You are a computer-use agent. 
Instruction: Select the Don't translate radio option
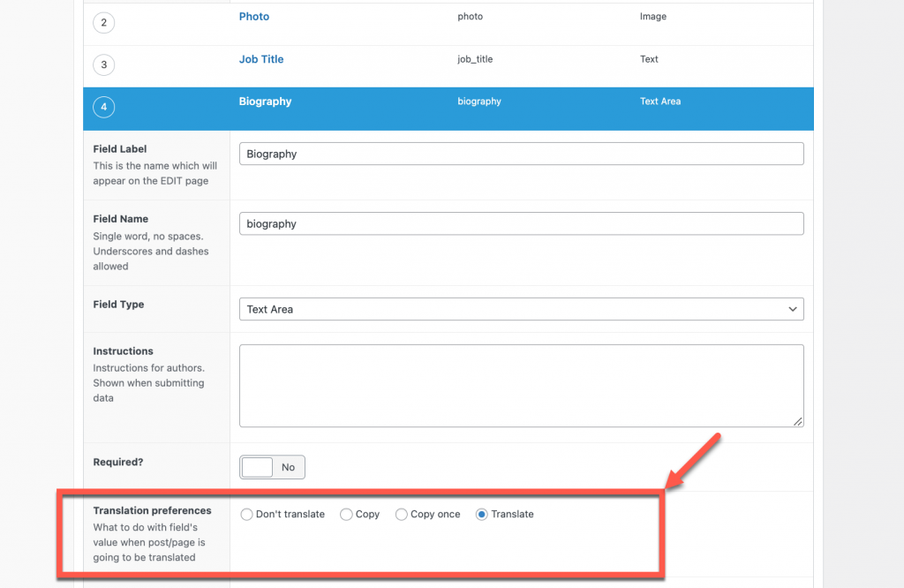tap(247, 514)
